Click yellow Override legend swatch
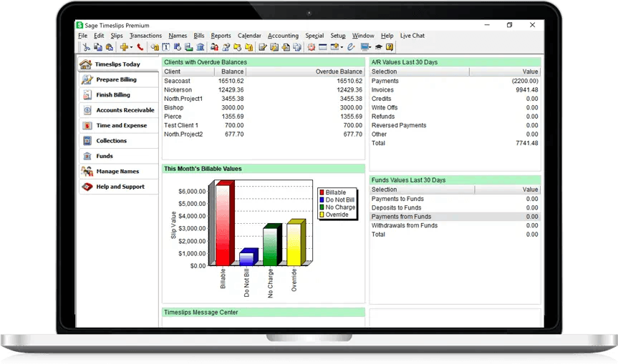Screen dimensions: 618x364 [x=322, y=215]
